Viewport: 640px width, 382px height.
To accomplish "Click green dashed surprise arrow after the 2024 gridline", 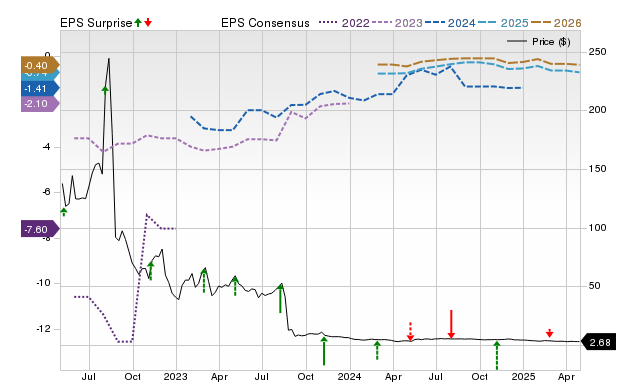I will click(377, 351).
